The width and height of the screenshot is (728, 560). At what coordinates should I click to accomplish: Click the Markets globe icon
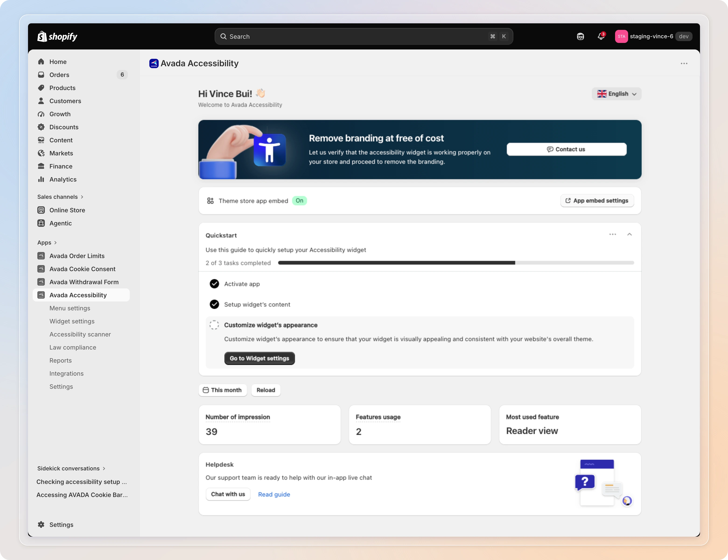(41, 153)
